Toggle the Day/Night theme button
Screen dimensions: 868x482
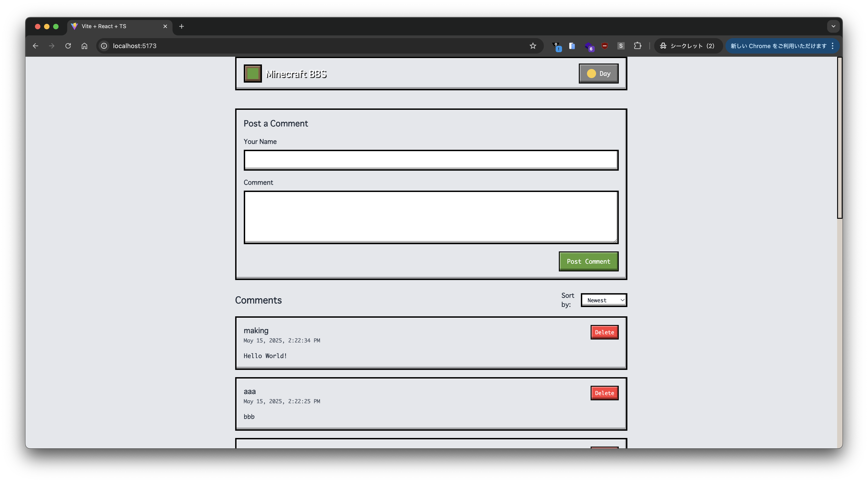coord(598,74)
